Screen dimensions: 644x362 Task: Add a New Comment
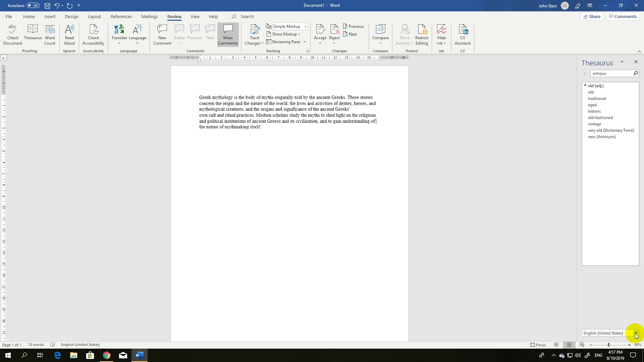point(162,35)
